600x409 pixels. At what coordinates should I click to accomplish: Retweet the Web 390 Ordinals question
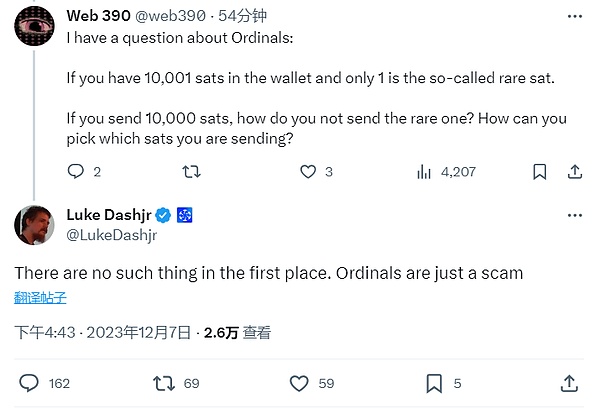(x=192, y=172)
